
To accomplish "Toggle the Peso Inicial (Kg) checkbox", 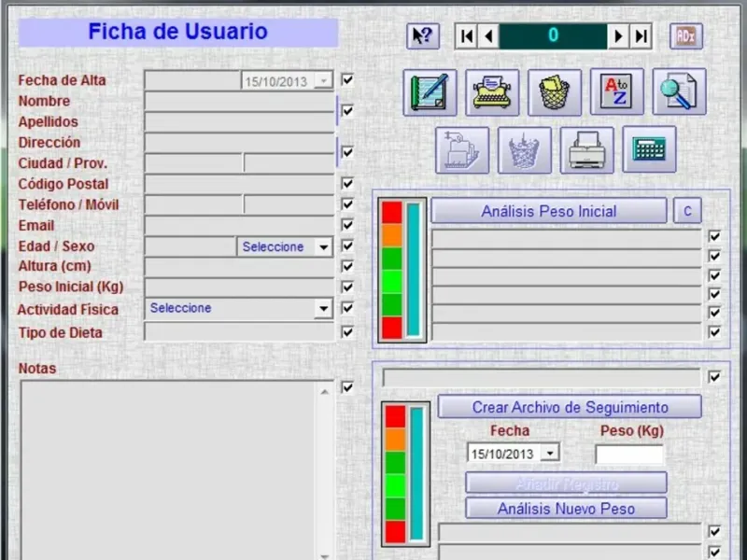I will (347, 287).
